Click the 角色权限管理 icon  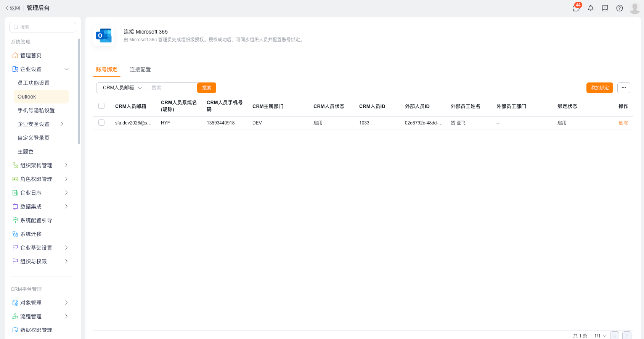(x=15, y=179)
